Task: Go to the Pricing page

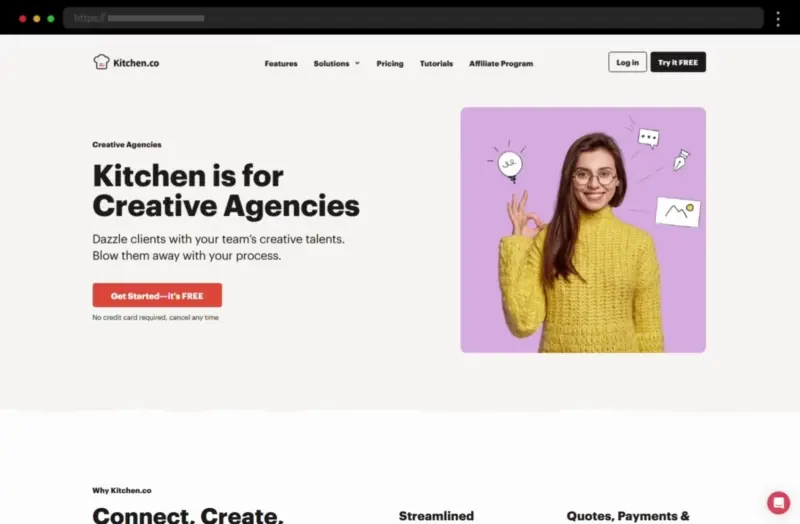Action: [390, 64]
